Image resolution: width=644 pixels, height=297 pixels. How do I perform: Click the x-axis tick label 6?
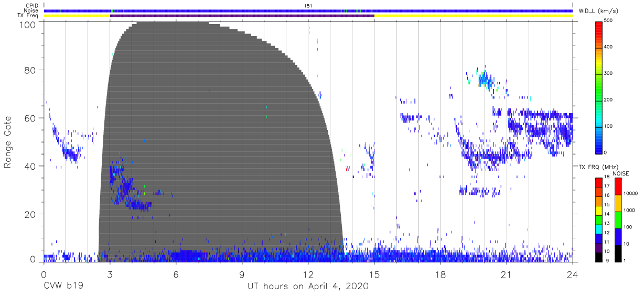176,274
